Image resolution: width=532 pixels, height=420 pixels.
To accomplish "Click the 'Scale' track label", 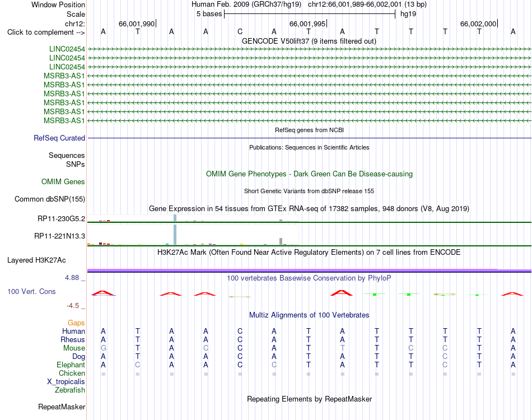I will (76, 14).
